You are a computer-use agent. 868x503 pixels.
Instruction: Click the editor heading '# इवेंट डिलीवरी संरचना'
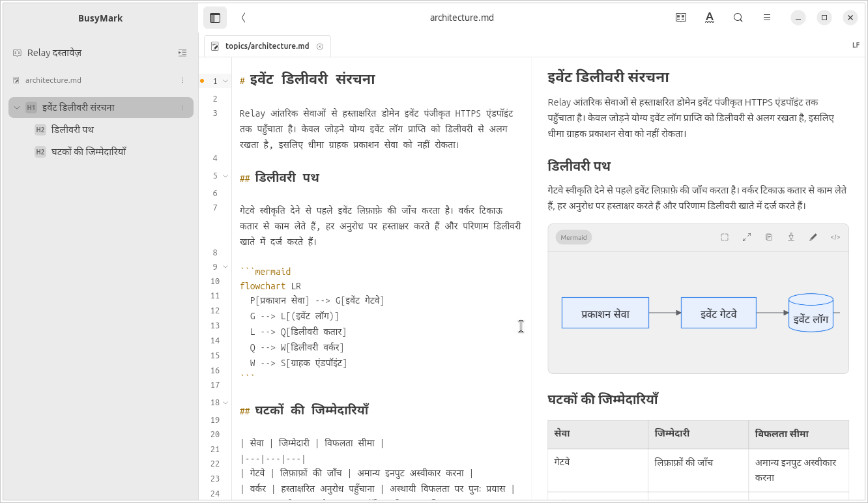(307, 79)
